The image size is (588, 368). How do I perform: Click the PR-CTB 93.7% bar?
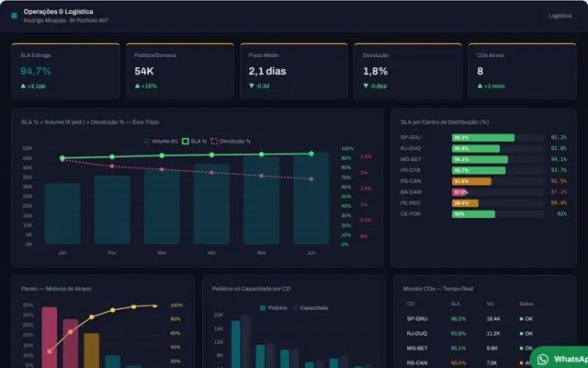tap(479, 170)
